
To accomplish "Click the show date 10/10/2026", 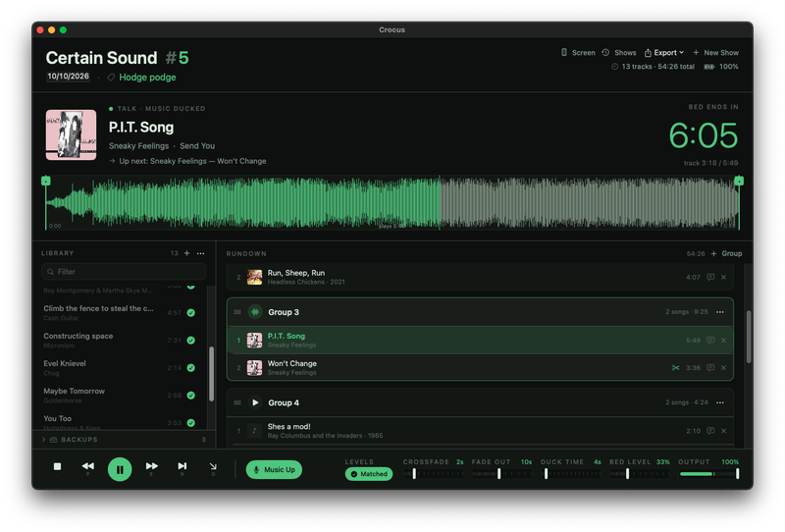I will click(68, 77).
